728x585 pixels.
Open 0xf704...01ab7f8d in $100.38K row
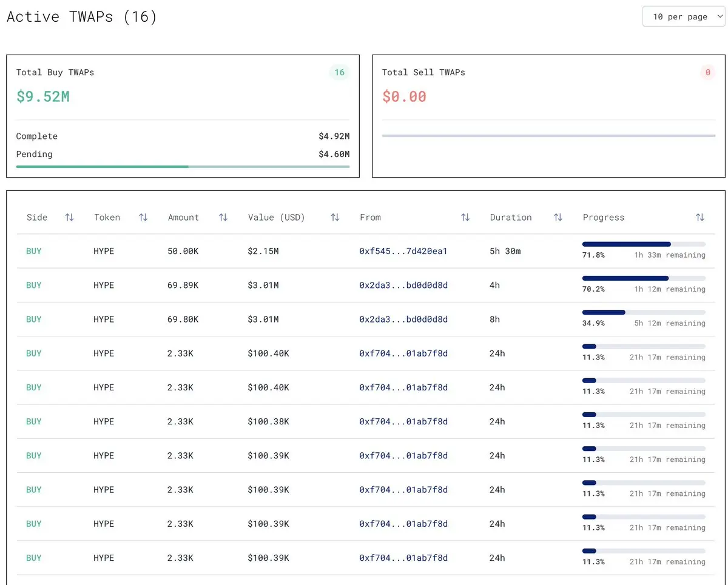403,421
